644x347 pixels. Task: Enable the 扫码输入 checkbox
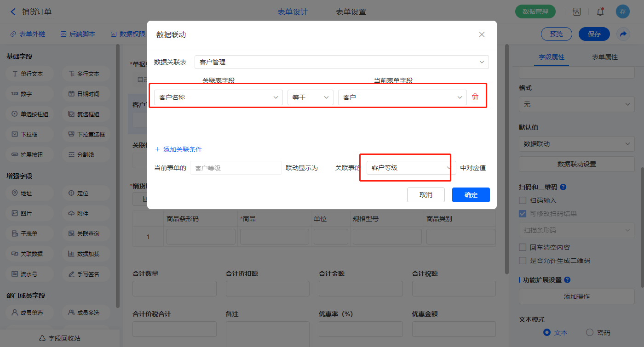click(523, 200)
